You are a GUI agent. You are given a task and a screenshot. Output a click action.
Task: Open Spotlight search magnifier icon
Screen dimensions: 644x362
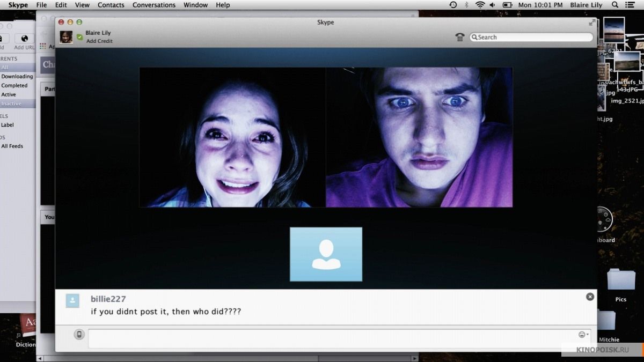(615, 5)
